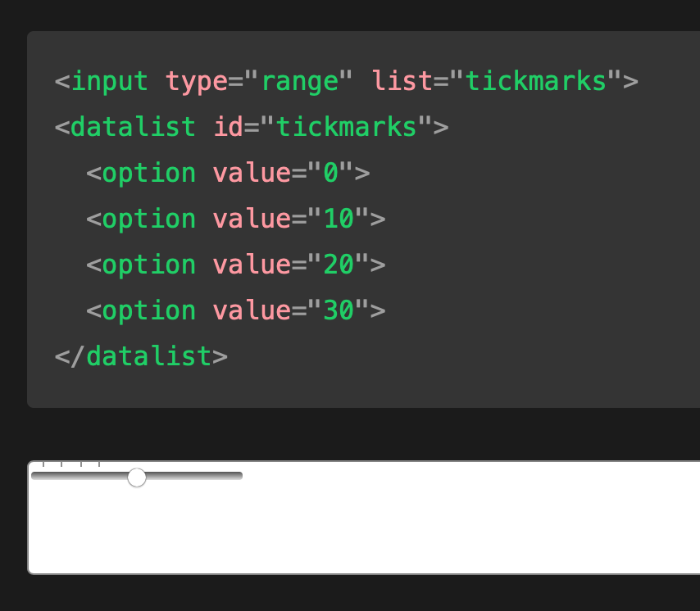Viewport: 700px width, 611px height.
Task: Click the range slider's round thumb
Action: coord(137,477)
